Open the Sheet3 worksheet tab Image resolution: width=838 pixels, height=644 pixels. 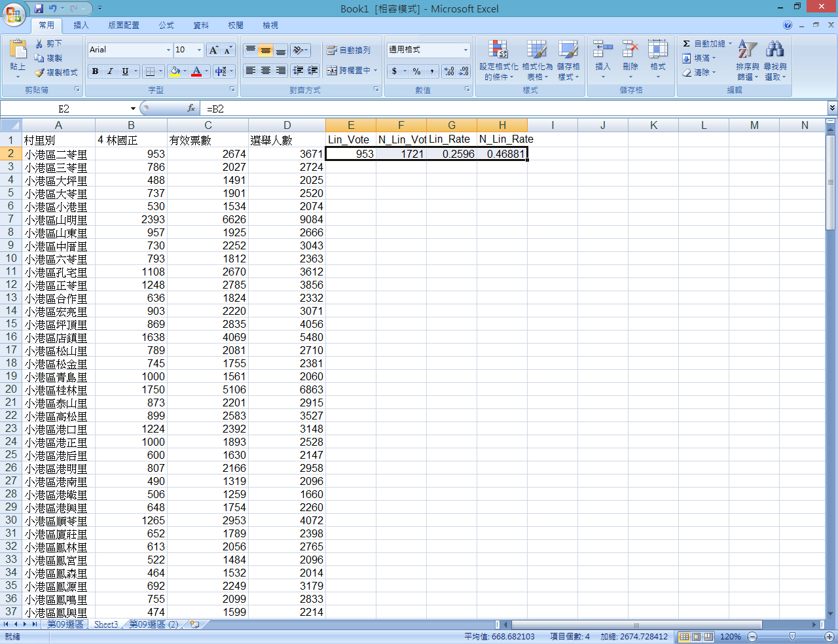pyautogui.click(x=106, y=624)
